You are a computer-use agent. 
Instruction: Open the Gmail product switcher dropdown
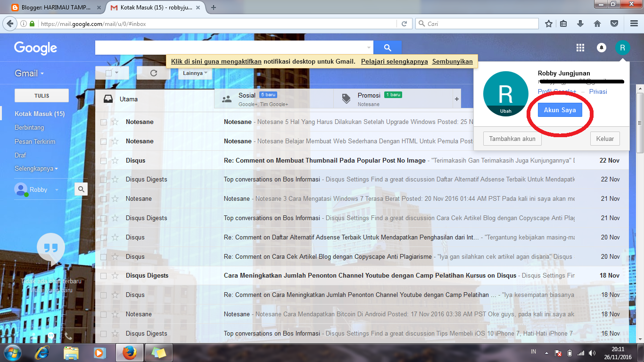point(29,73)
